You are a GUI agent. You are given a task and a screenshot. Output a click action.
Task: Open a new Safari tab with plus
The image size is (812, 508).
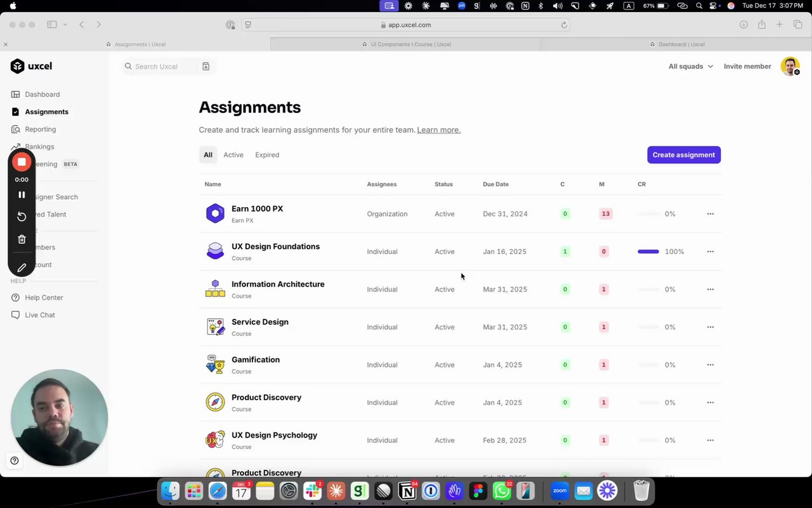click(x=780, y=25)
